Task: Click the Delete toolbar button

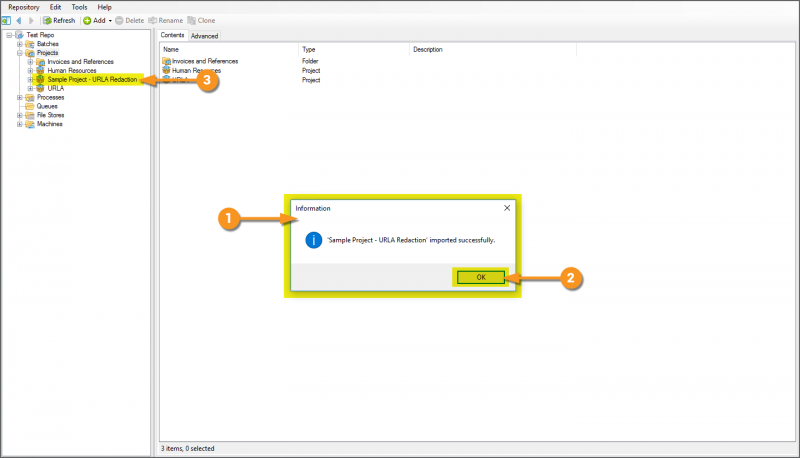Action: coord(130,20)
